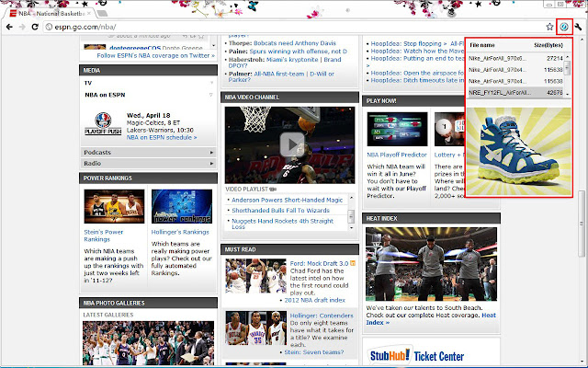This screenshot has height=368, width=588.
Task: Open Bobcats need Anthony Davis link
Action: tap(295, 43)
